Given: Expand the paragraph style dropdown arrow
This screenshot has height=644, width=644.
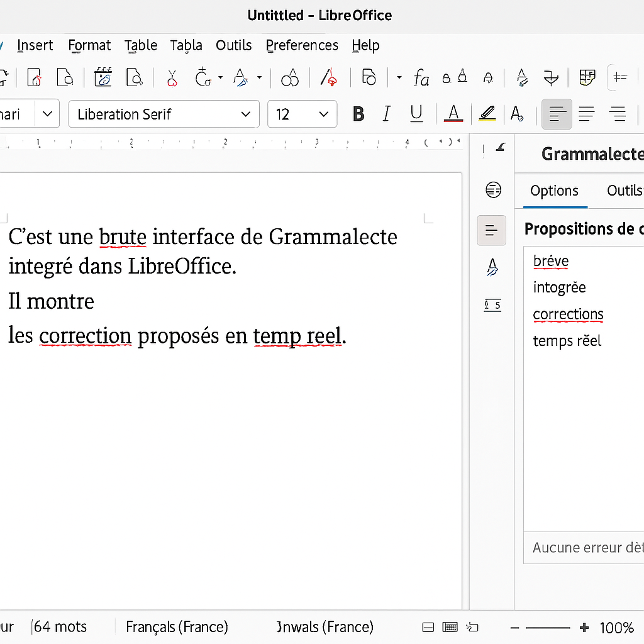Looking at the screenshot, I should coord(48,113).
